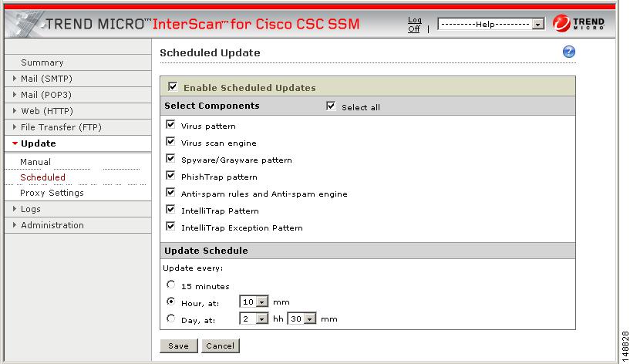The image size is (630, 364).
Task: Uncheck Virus pattern component
Action: 170,125
